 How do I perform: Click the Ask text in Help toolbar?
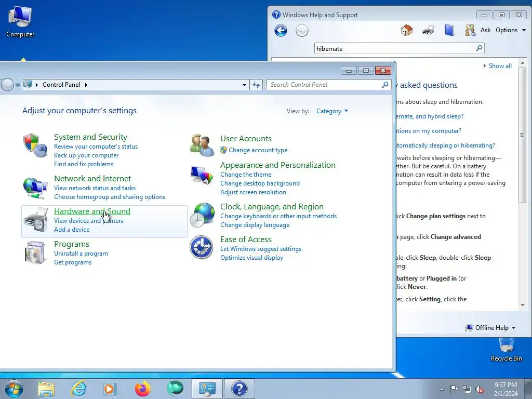click(485, 30)
